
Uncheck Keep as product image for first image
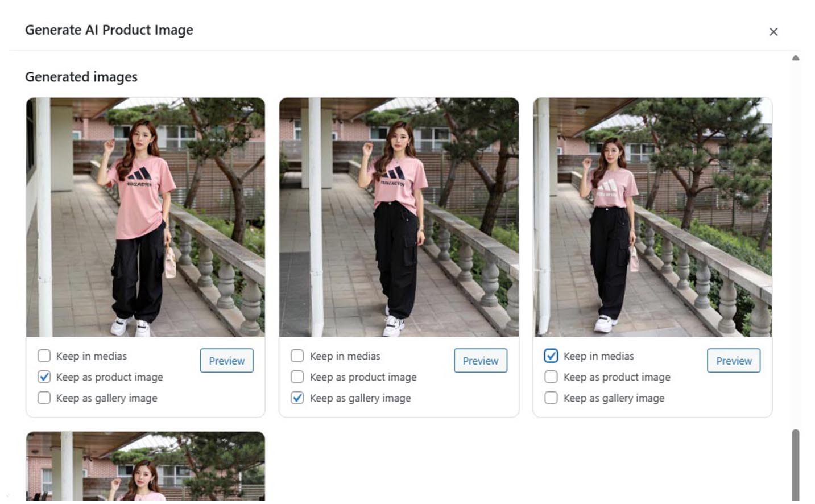tap(44, 377)
